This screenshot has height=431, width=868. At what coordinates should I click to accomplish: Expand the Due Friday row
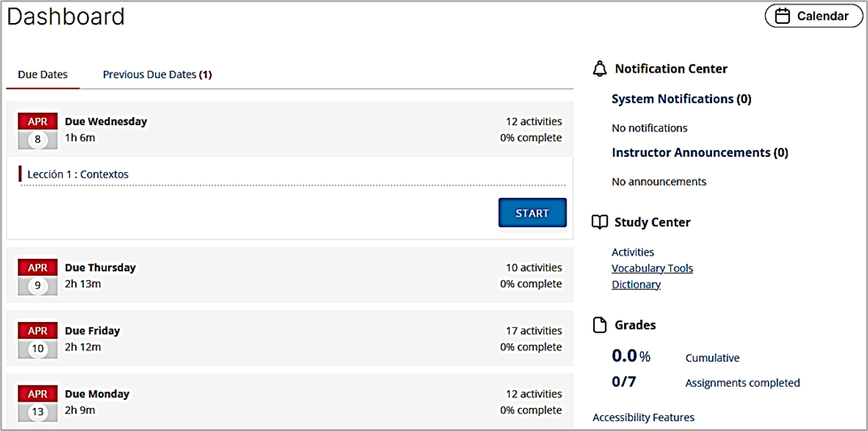290,339
